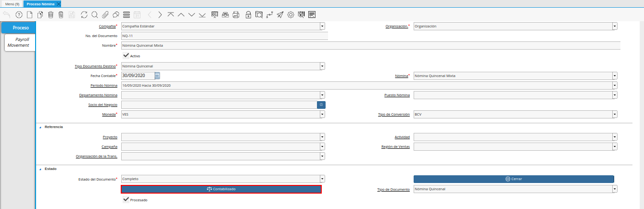This screenshot has width=644, height=209.
Task: Go to previous record with up chevron
Action: (181, 14)
